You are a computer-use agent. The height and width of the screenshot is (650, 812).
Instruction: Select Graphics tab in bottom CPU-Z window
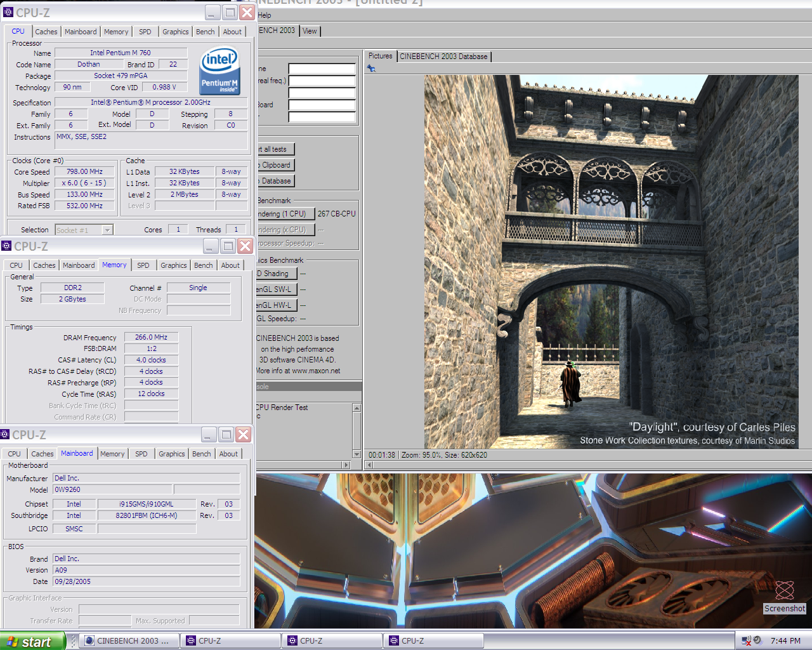click(171, 454)
